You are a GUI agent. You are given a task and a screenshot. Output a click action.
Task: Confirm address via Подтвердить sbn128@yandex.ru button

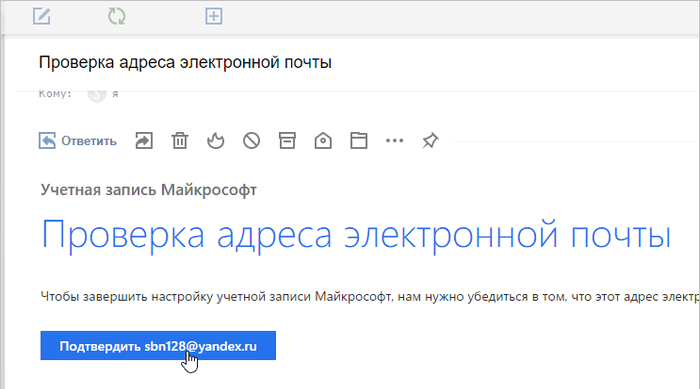tap(158, 346)
